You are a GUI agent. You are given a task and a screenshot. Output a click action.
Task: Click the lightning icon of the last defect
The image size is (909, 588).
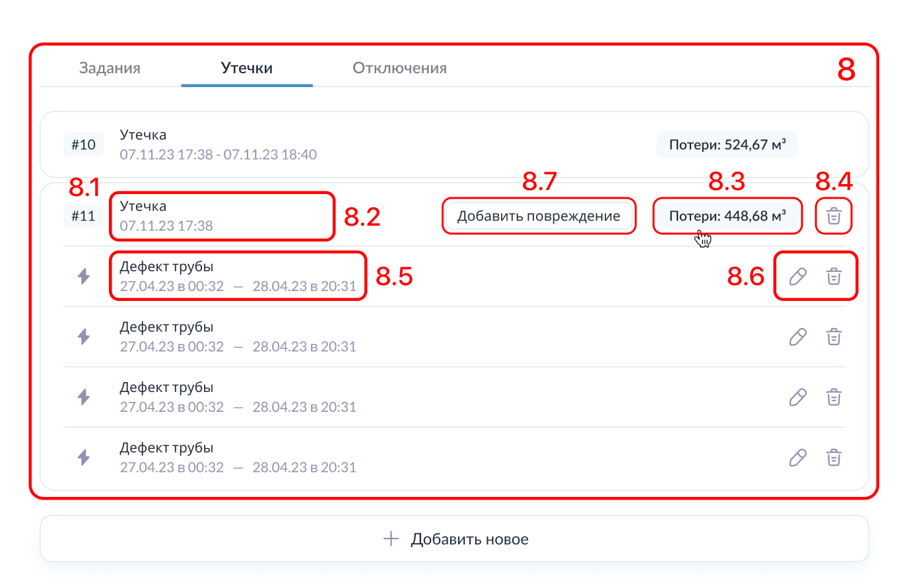[x=84, y=457]
